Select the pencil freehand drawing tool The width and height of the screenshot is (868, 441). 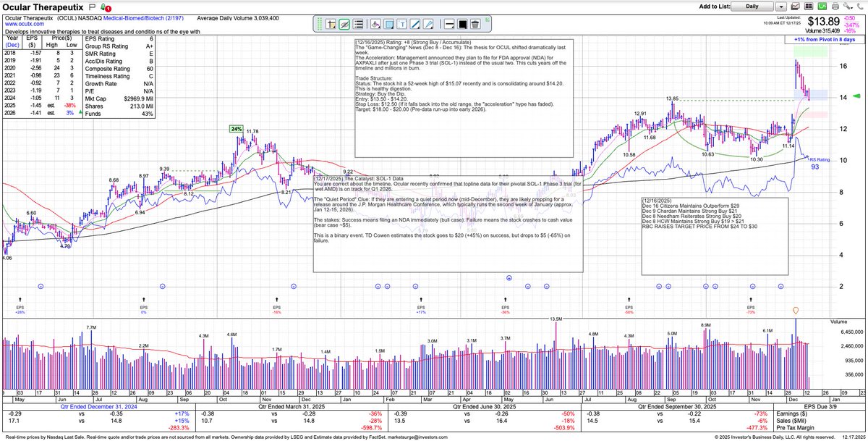[x=428, y=24]
